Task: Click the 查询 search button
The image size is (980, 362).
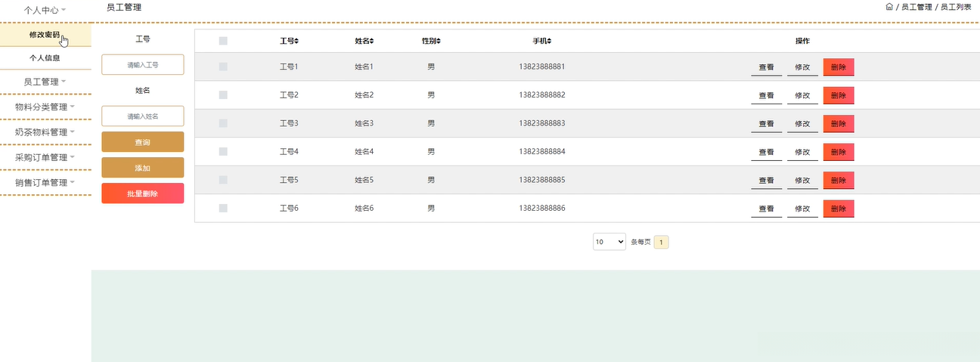Action: pos(143,142)
